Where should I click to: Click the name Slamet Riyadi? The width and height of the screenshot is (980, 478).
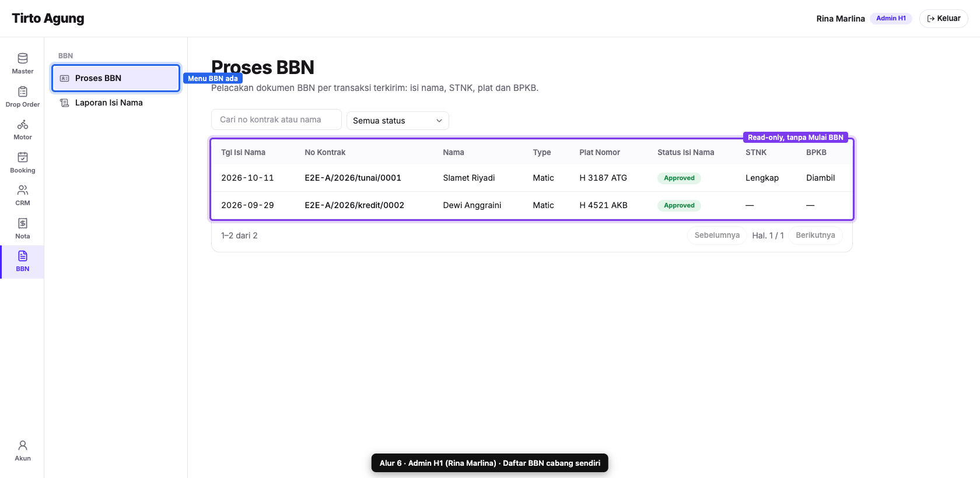468,178
